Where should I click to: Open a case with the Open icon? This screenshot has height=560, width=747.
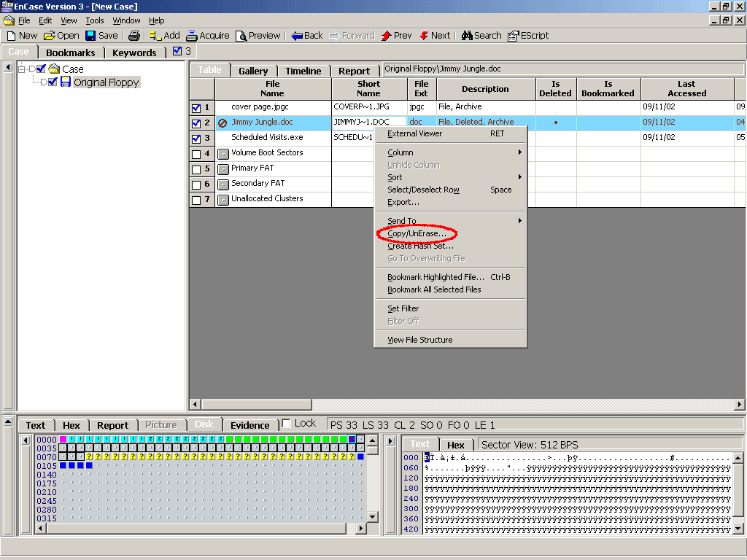pyautogui.click(x=49, y=36)
